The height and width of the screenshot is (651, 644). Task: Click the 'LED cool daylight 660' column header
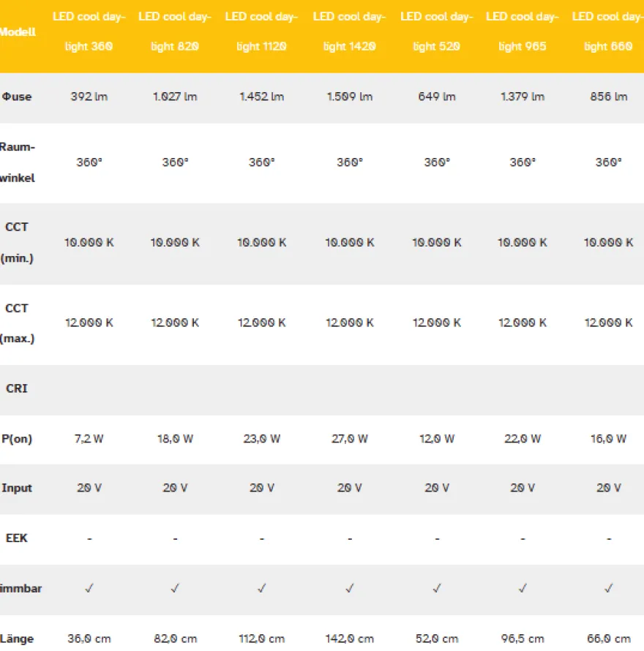tap(608, 31)
